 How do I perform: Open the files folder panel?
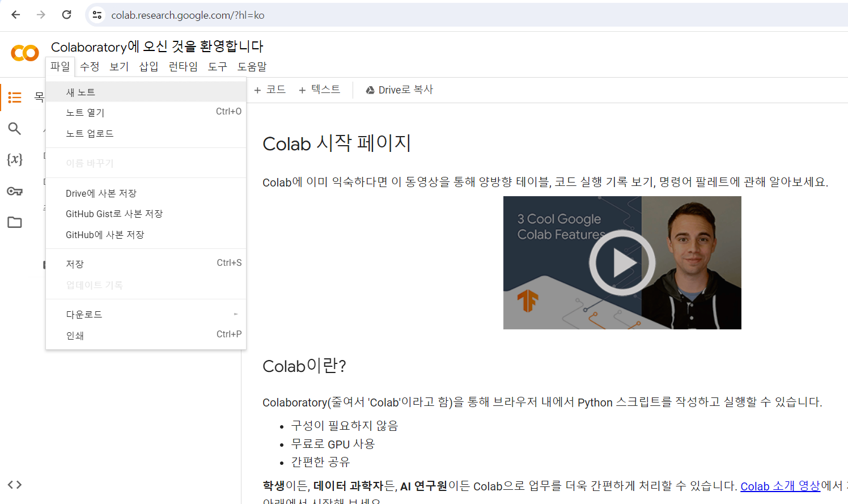click(15, 222)
